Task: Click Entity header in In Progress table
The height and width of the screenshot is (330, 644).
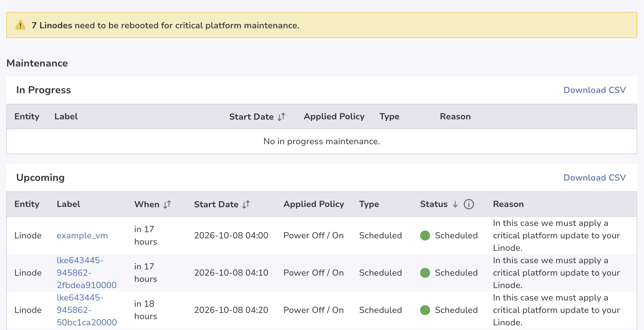Action: [x=27, y=117]
